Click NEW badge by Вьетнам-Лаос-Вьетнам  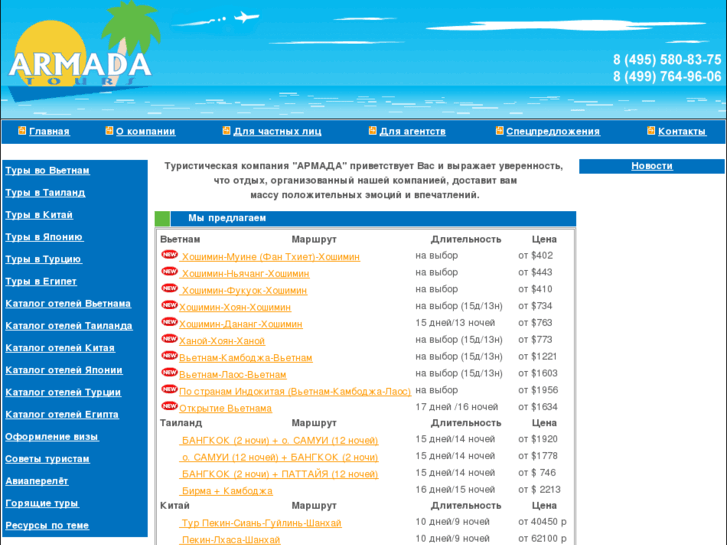[170, 372]
